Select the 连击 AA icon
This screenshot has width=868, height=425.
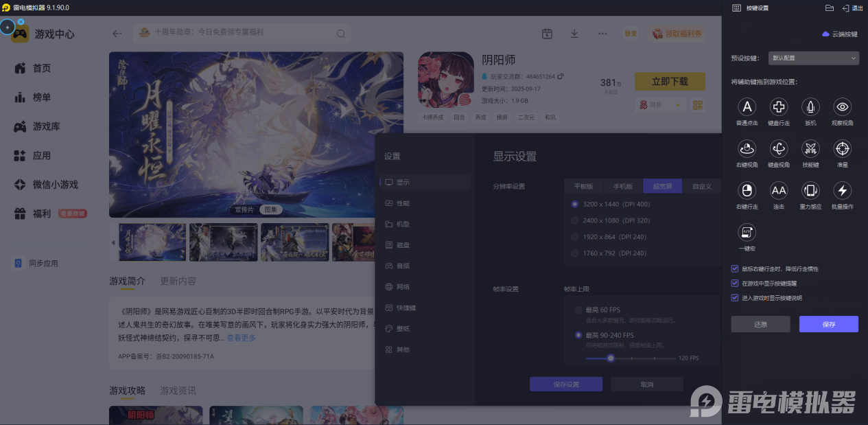click(779, 190)
